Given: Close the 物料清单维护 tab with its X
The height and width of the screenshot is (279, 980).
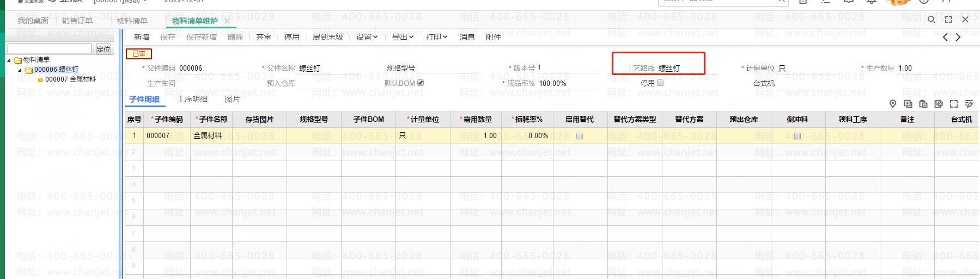Looking at the screenshot, I should click(227, 21).
